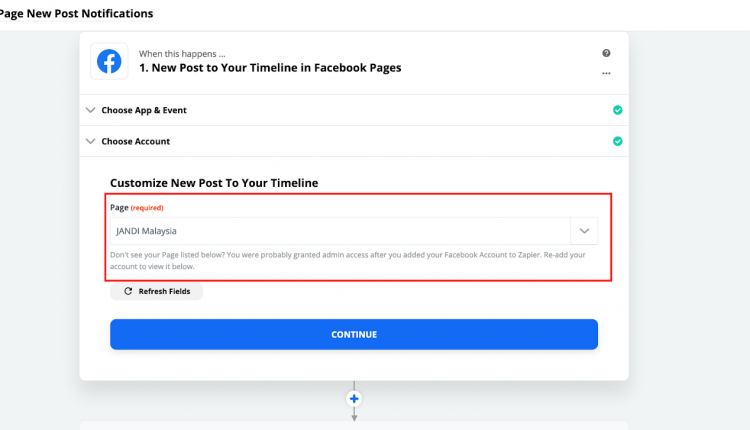Click the Zap title 'Page New Post Notifications'
The height and width of the screenshot is (430, 750).
click(77, 13)
